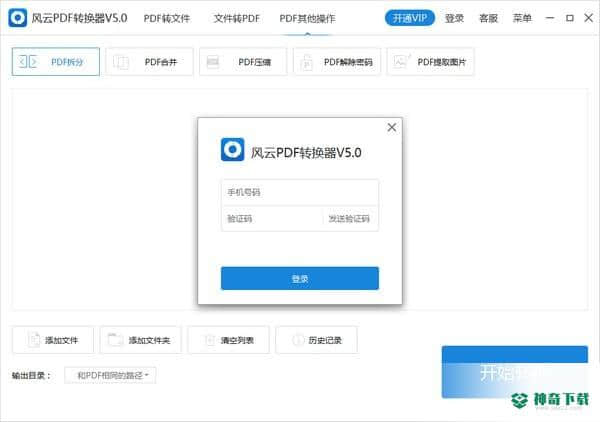The width and height of the screenshot is (600, 422).
Task: Click the PDF解除密码 unlock icon
Action: pos(307,62)
